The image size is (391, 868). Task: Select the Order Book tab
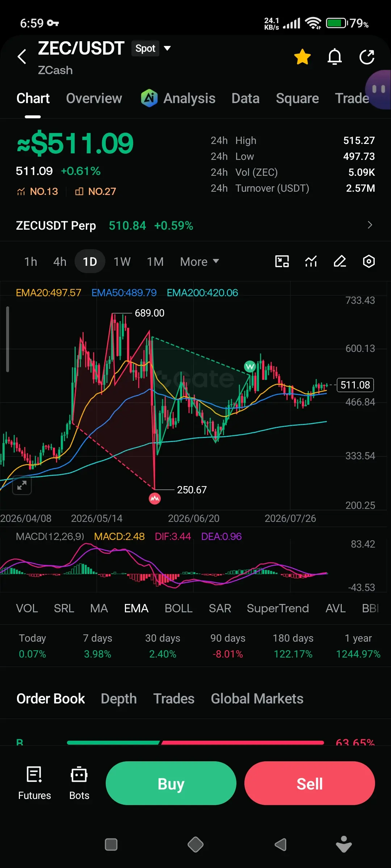pos(51,699)
